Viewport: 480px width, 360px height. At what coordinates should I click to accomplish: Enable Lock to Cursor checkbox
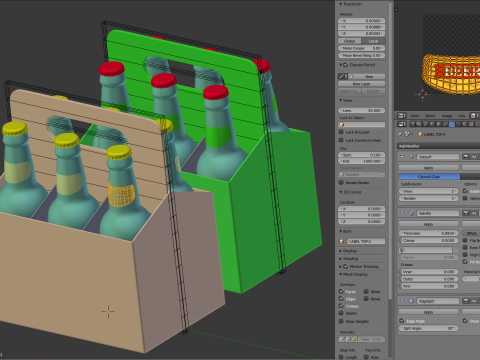click(x=341, y=132)
